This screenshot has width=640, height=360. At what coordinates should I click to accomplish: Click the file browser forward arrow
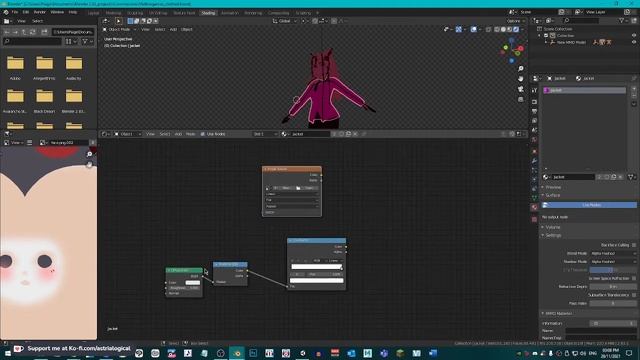pos(15,32)
